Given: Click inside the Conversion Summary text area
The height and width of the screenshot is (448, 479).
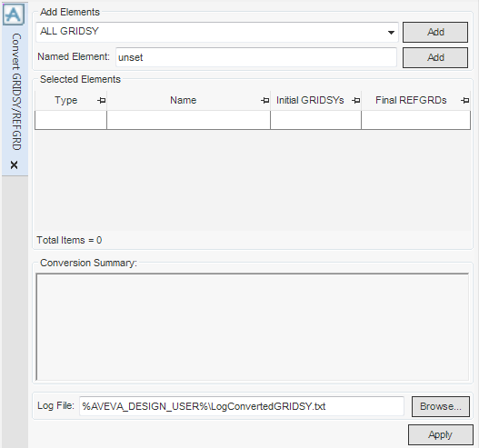Looking at the screenshot, I should pos(253,327).
